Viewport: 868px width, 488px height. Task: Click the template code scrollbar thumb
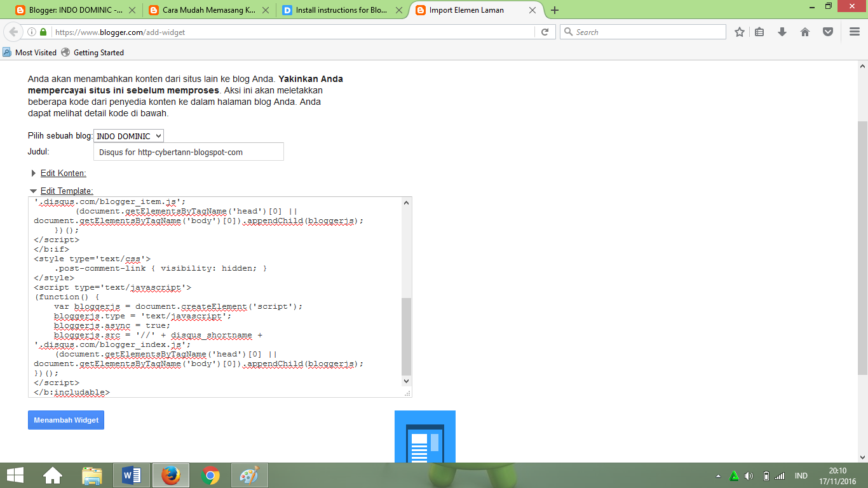click(x=407, y=336)
